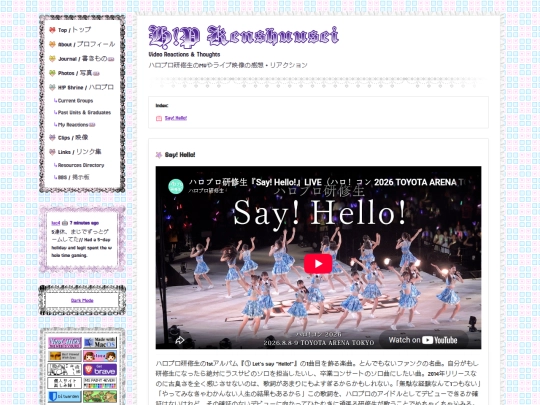Click the Best Viewed With Eyes badge
This screenshot has height=405, width=540.
click(x=65, y=356)
